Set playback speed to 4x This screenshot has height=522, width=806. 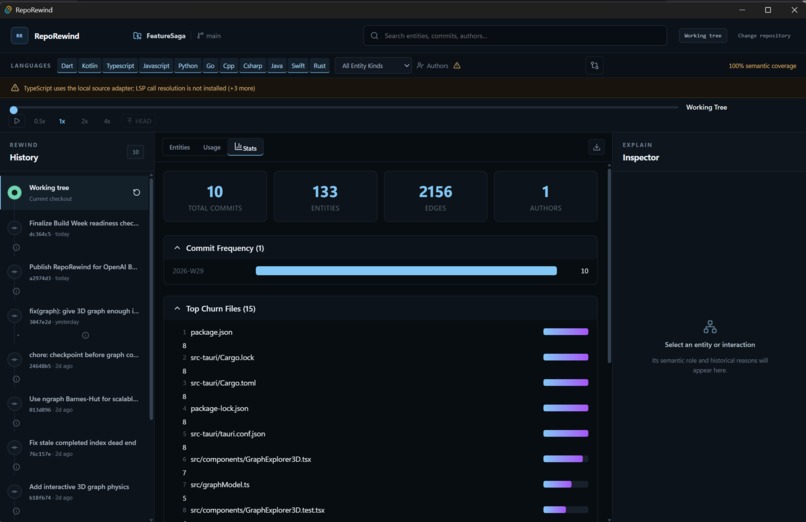point(107,121)
